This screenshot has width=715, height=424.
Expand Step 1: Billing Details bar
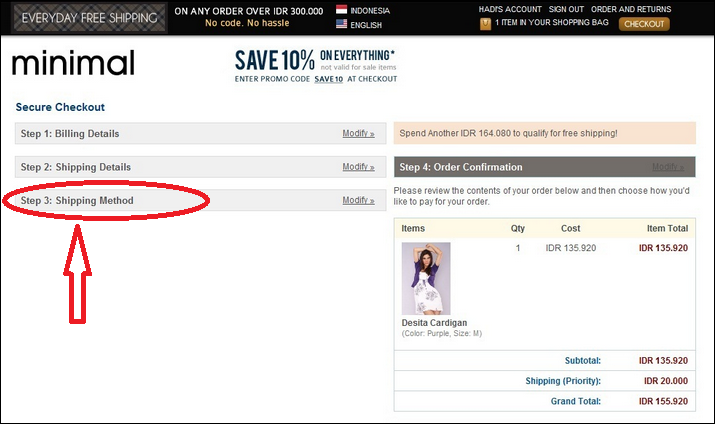pos(201,134)
